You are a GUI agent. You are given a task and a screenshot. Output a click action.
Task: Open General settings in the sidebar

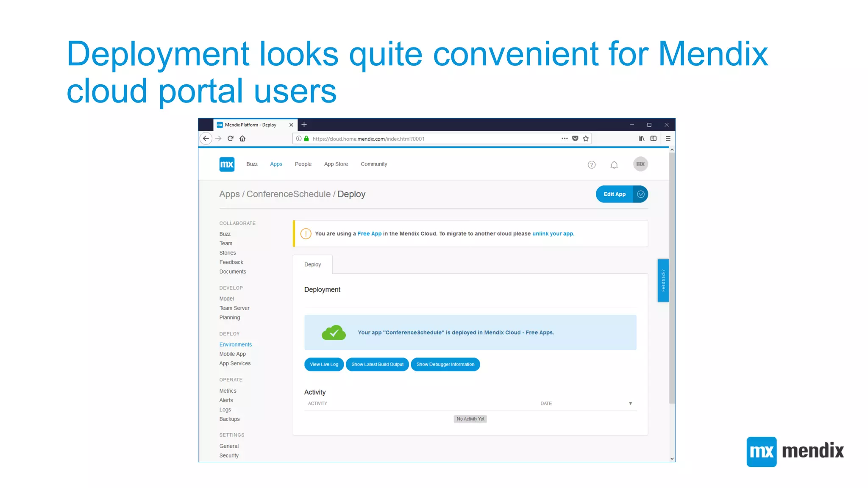229,446
